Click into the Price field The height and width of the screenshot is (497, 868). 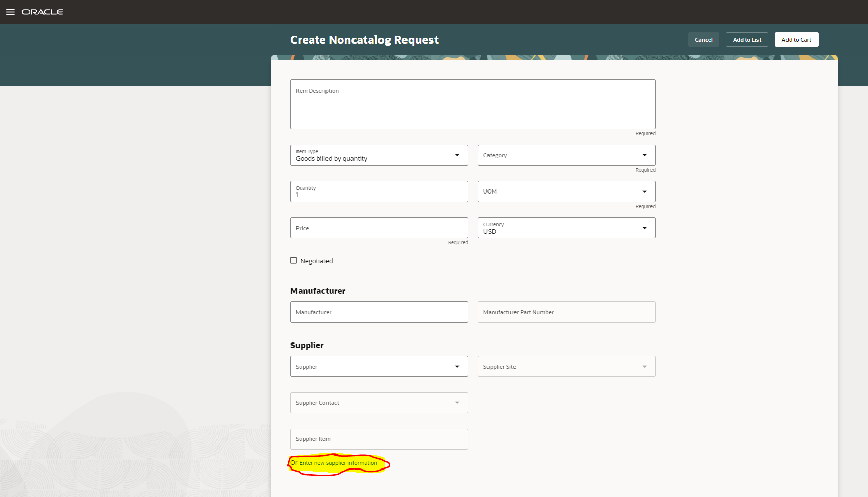(x=378, y=228)
